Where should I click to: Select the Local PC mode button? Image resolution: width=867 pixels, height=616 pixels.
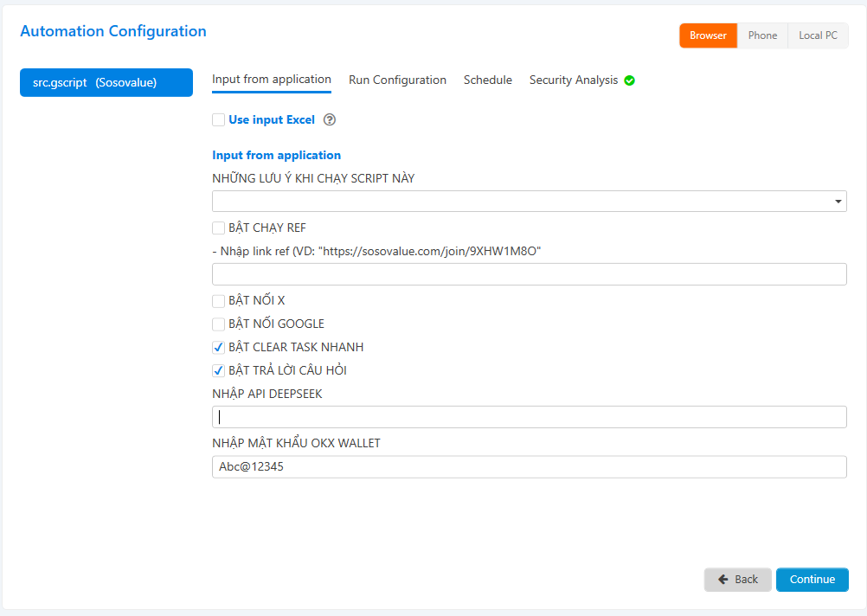[x=818, y=35]
